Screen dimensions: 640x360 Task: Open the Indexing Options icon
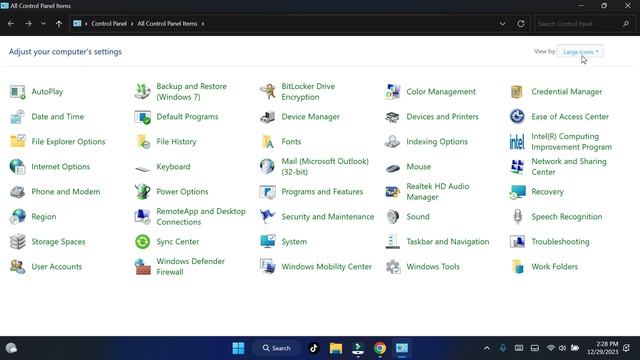click(x=392, y=142)
